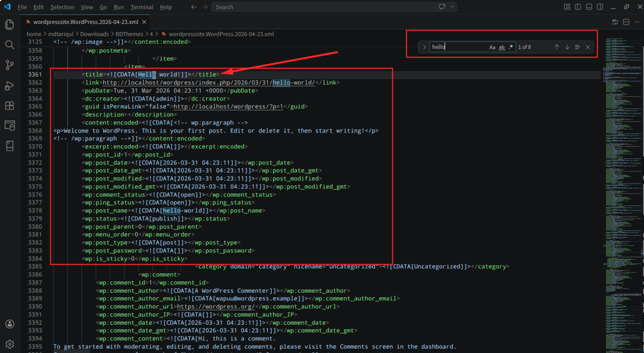Screen dimensions: 644x353
Task: Open the Accounts menu icon
Action: click(x=9, y=324)
